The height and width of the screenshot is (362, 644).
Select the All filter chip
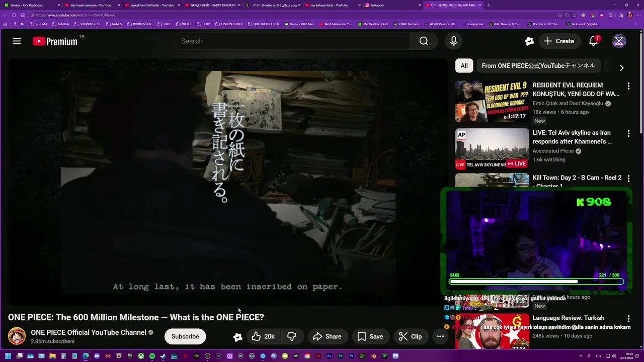pyautogui.click(x=464, y=66)
